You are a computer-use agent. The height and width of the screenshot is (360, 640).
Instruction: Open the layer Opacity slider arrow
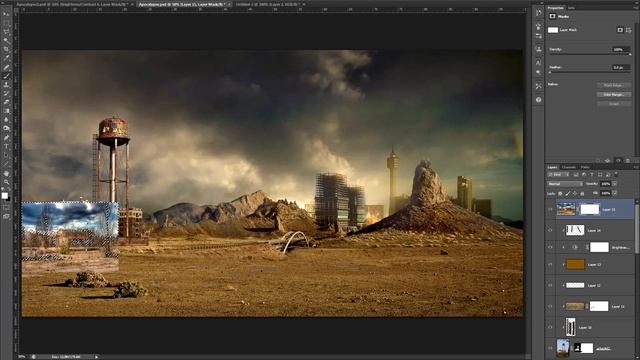click(x=614, y=184)
